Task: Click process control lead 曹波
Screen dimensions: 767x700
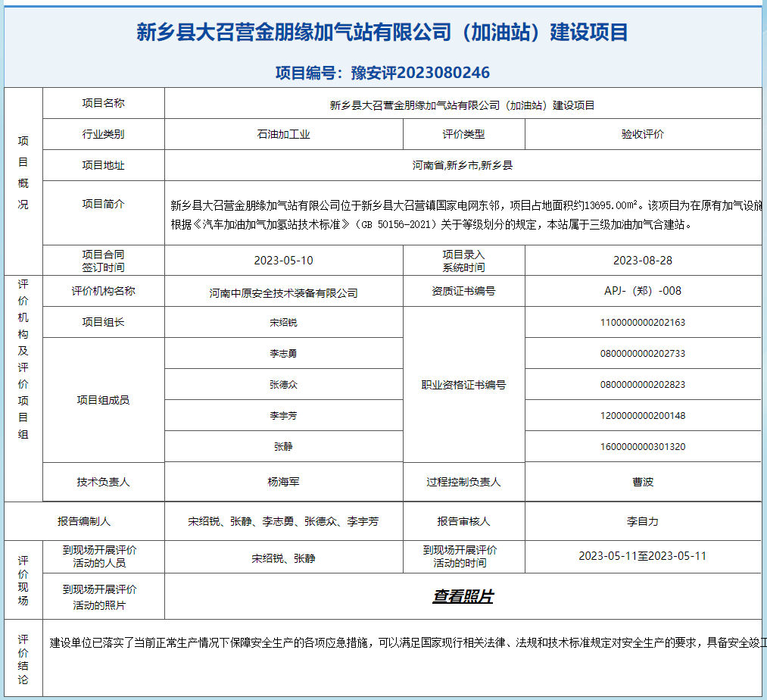Action: 643,482
